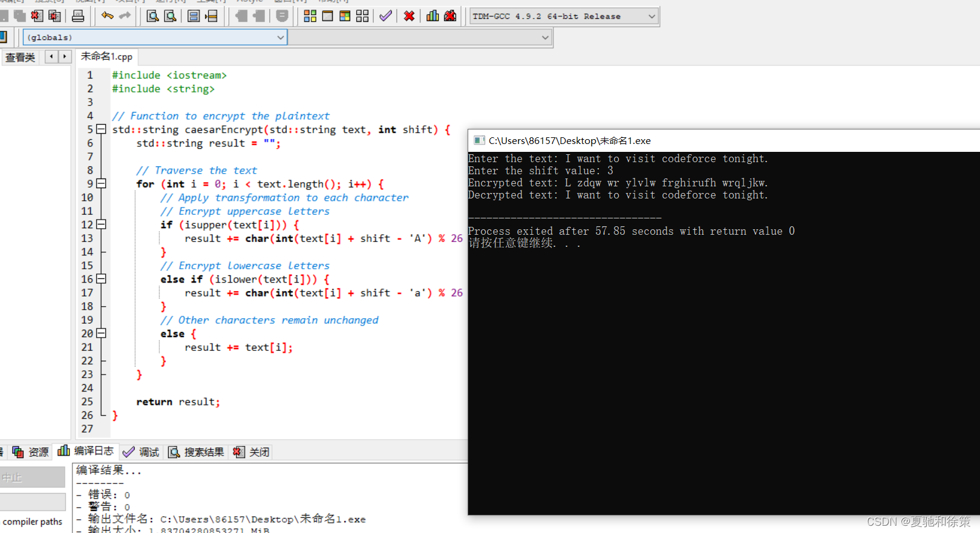Click the 中止 abort button

point(33,477)
